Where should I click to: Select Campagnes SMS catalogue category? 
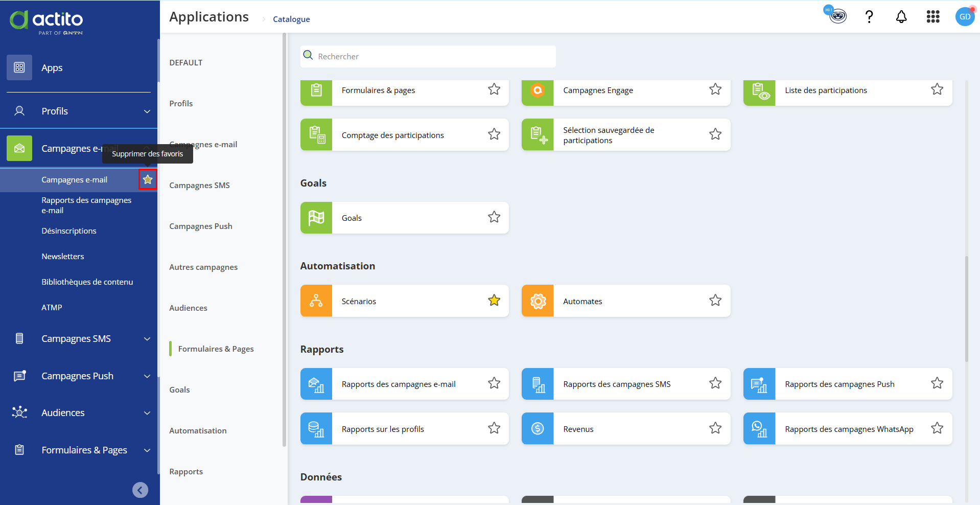[199, 185]
